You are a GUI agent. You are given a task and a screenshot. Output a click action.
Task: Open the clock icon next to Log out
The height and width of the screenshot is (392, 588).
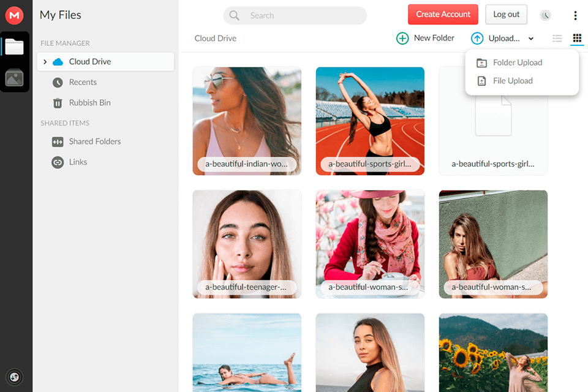tap(545, 15)
